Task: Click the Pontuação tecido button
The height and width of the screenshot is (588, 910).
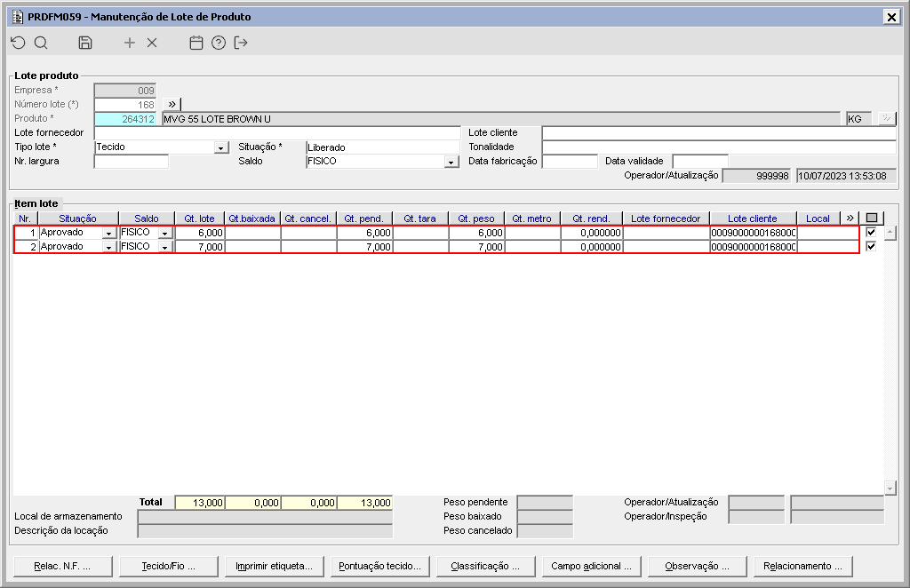Action: click(x=379, y=567)
